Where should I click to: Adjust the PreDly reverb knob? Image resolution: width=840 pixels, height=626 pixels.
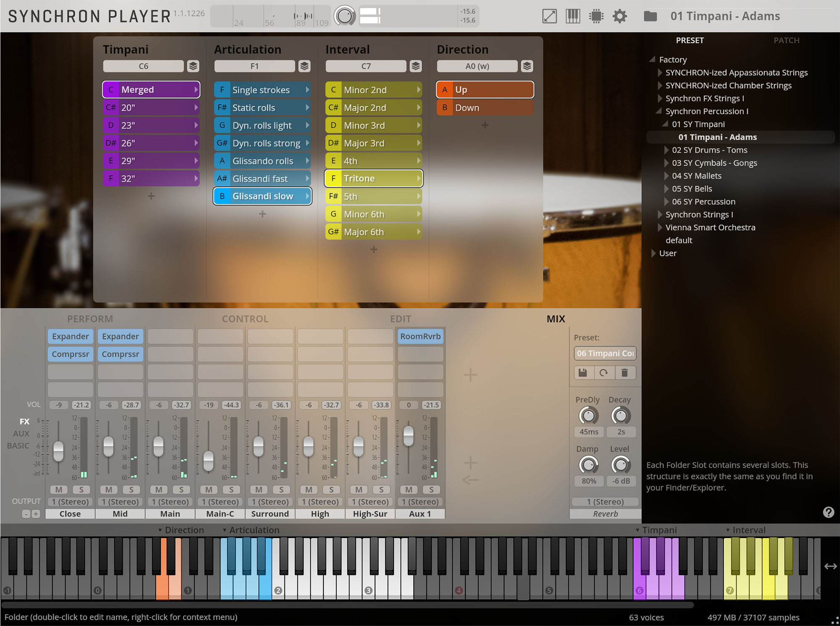click(x=588, y=416)
